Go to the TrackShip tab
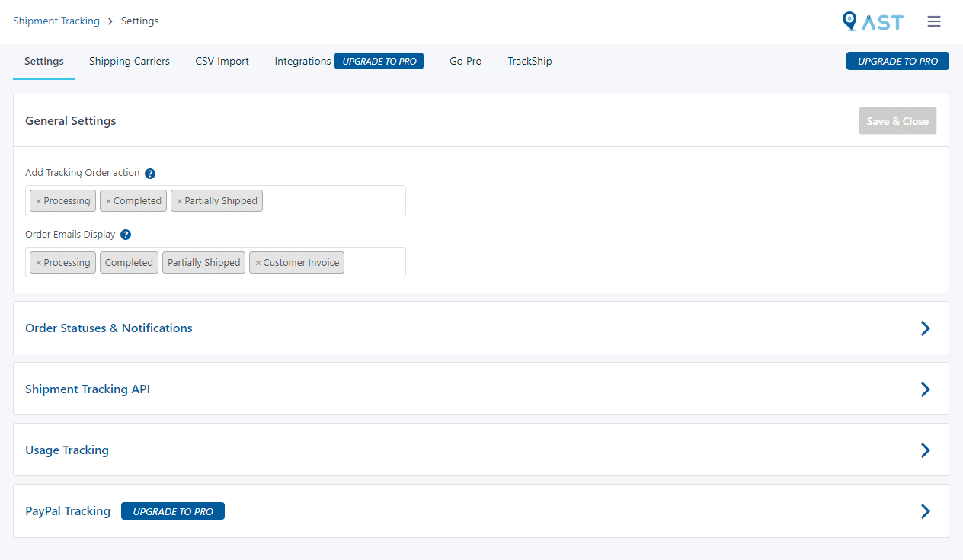The width and height of the screenshot is (963, 560). tap(529, 61)
